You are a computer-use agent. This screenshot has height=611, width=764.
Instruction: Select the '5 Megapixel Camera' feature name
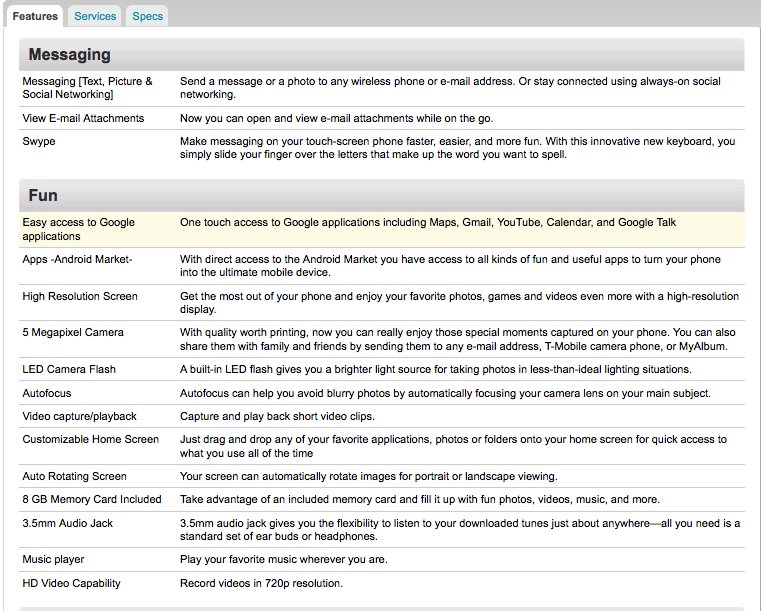[73, 332]
